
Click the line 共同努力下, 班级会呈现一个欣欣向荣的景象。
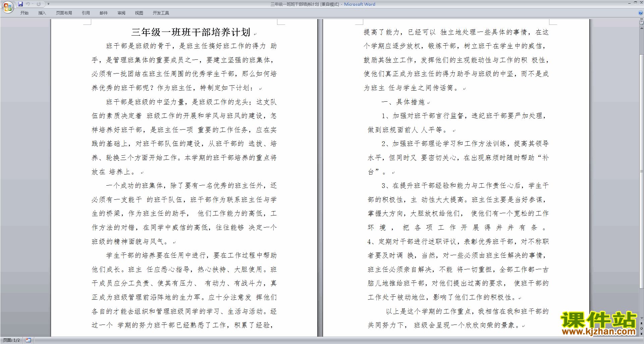[x=444, y=325]
